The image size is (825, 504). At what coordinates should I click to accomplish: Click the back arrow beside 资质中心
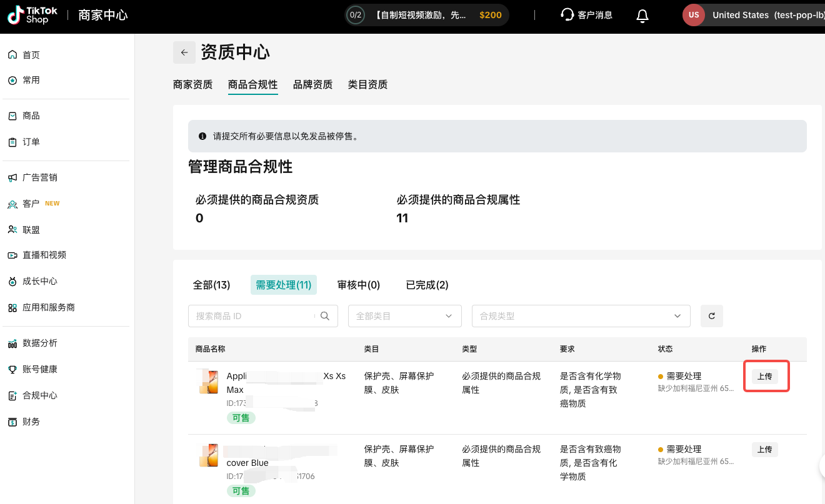tap(184, 52)
